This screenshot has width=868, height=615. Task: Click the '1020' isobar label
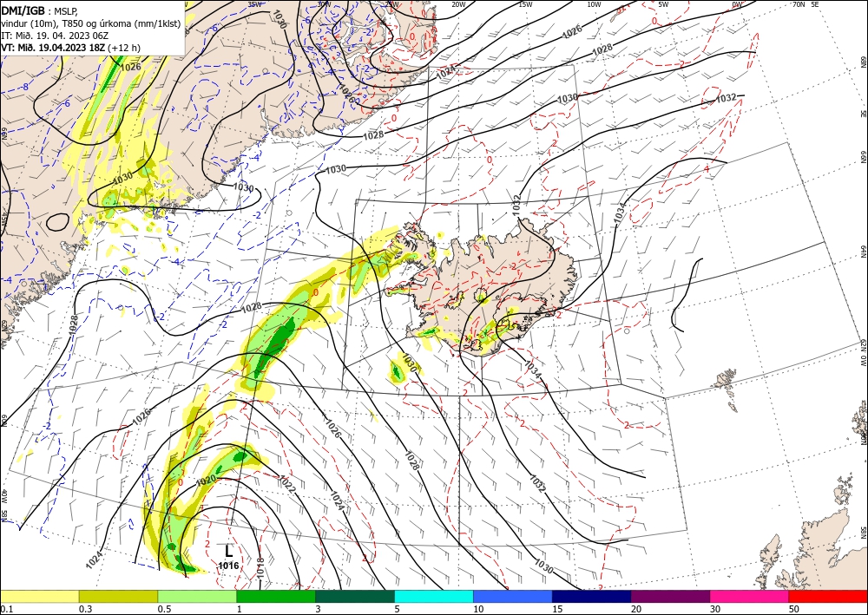(206, 480)
